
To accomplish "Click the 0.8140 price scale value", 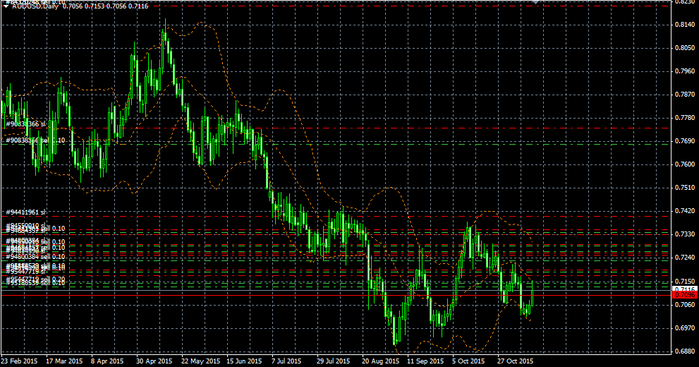I will [x=685, y=24].
